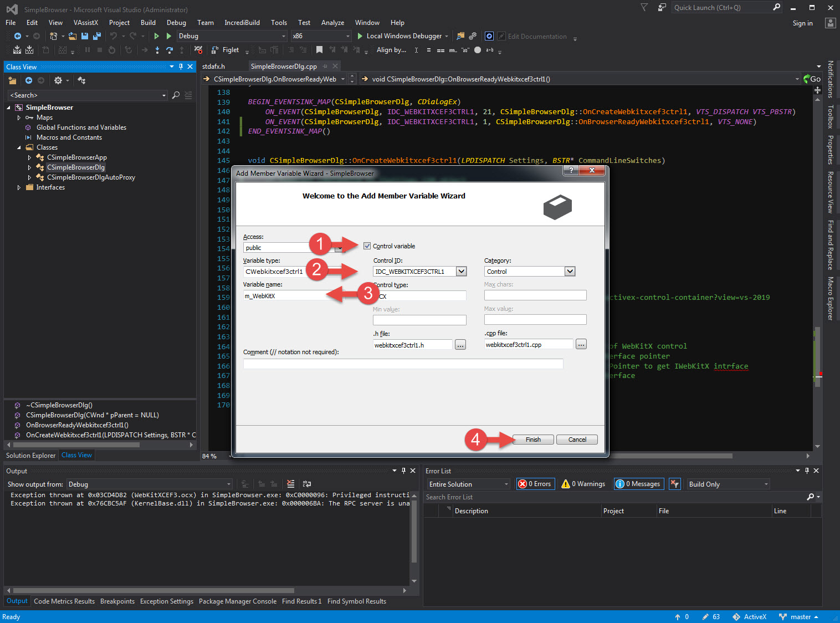Image resolution: width=840 pixels, height=623 pixels.
Task: Click the account avatar icon near Sign in
Action: [830, 23]
